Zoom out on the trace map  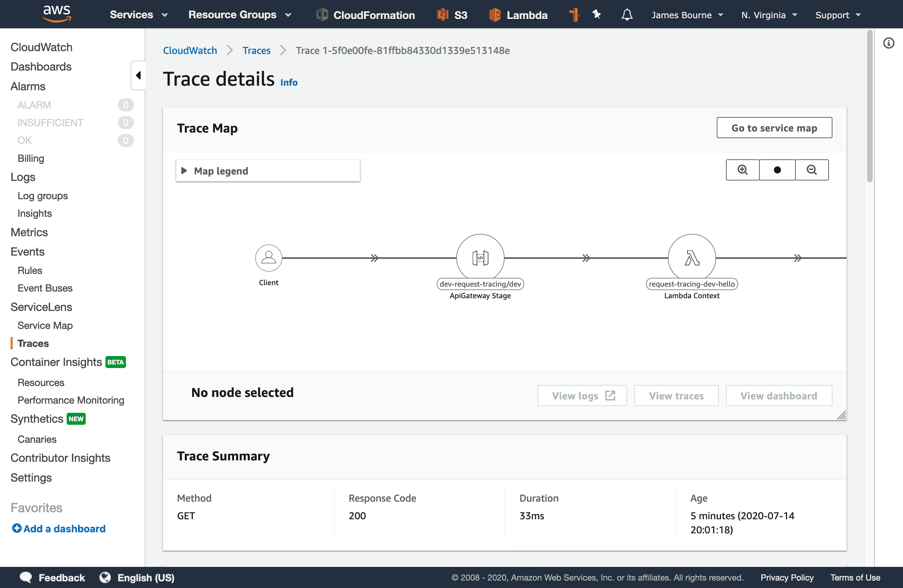(x=812, y=170)
